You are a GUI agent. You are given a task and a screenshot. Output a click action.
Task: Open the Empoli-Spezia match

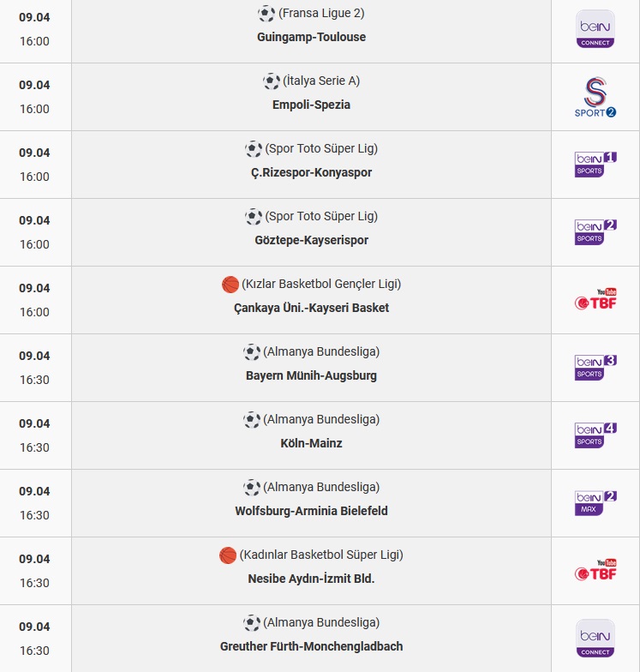312,105
